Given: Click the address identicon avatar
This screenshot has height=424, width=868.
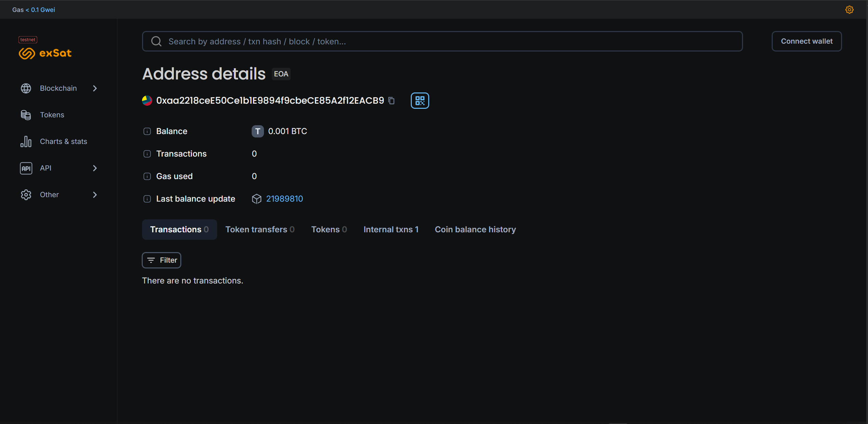Looking at the screenshot, I should (x=147, y=101).
